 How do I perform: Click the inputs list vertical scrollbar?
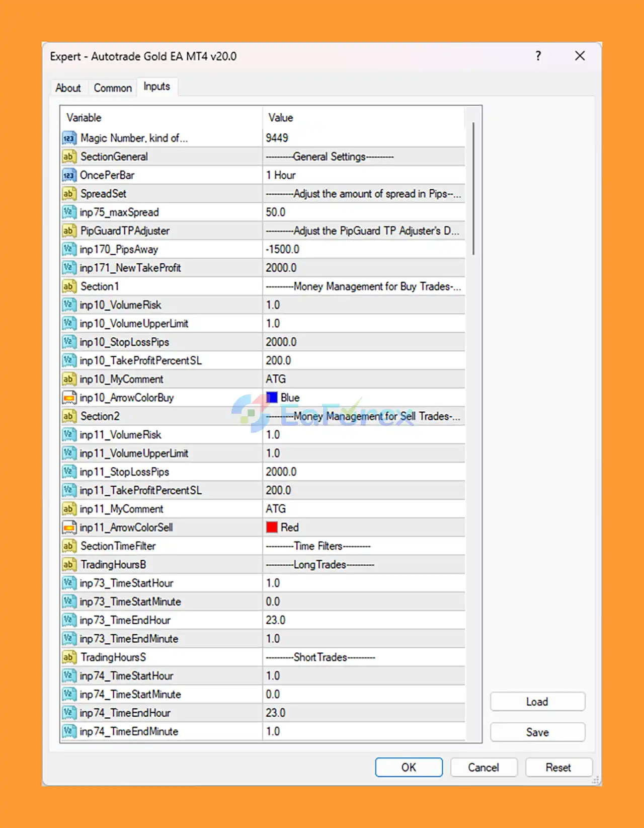pyautogui.click(x=473, y=189)
